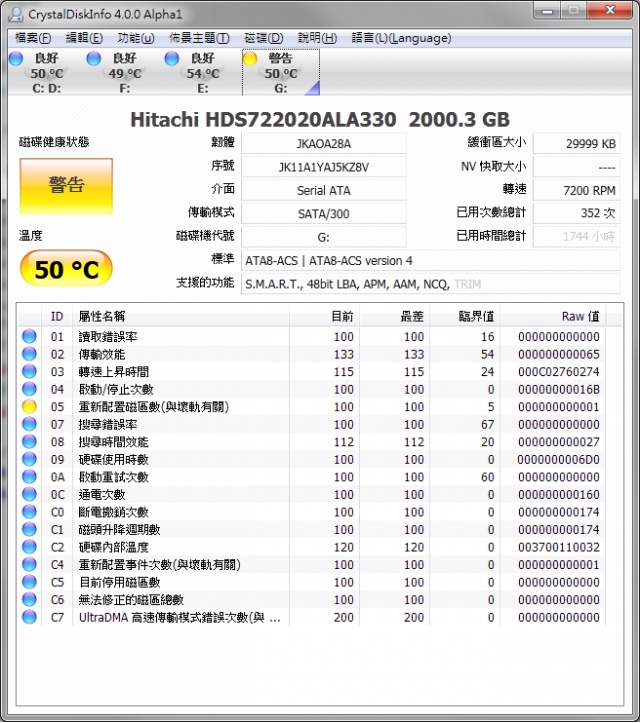
Task: Click yellow warning orb of G: disk
Action: click(250, 59)
